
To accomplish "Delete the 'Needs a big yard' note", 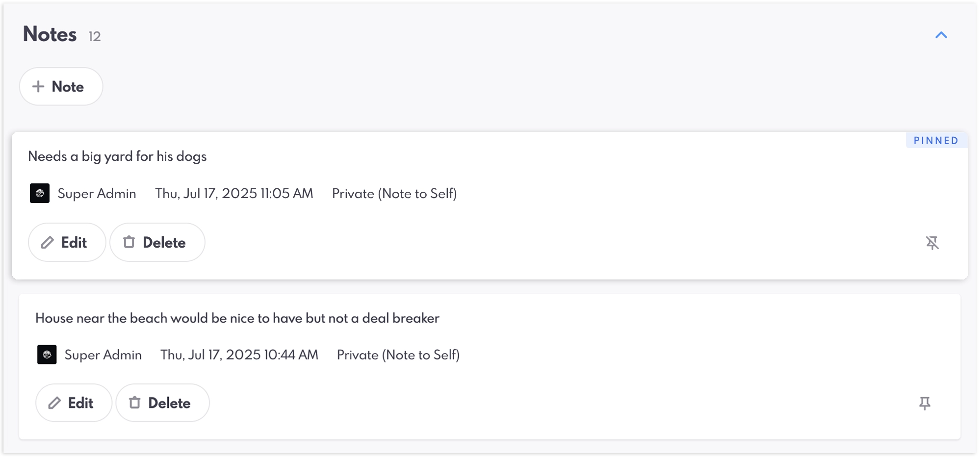I will pos(157,242).
